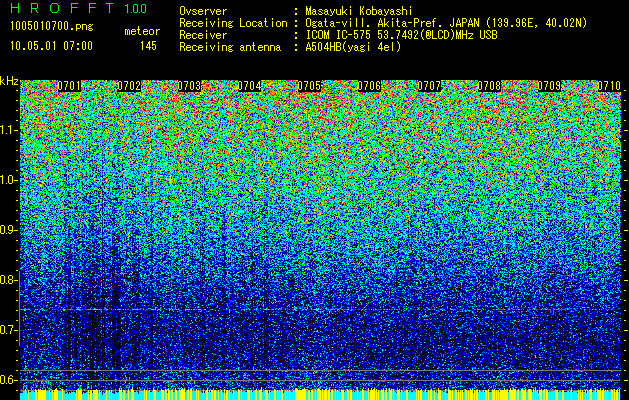Click the 0709 time marker
Screen dimensions: 629x400
pos(549,86)
